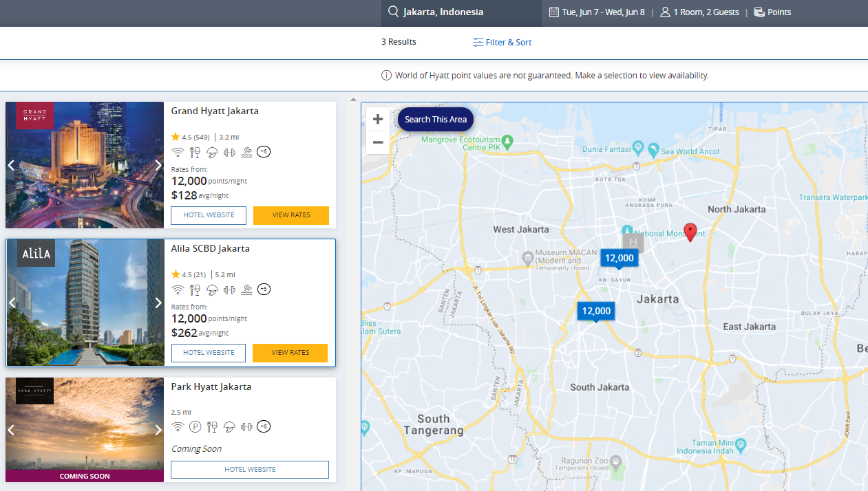The image size is (868, 491).
Task: Click Grand Hyatt Jakarta fitness dumbbell icon
Action: coord(229,152)
